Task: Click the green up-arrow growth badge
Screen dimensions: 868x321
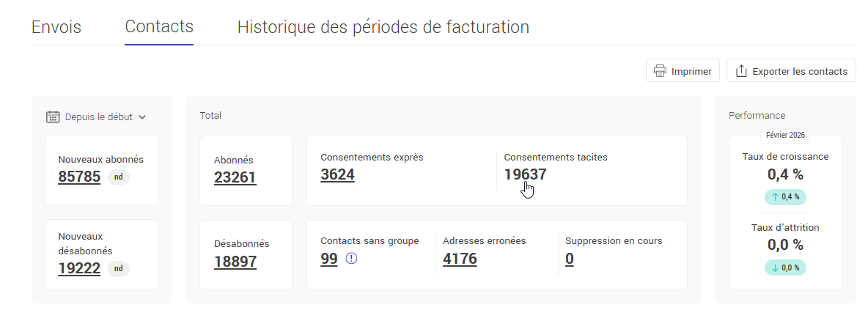Action: point(785,196)
